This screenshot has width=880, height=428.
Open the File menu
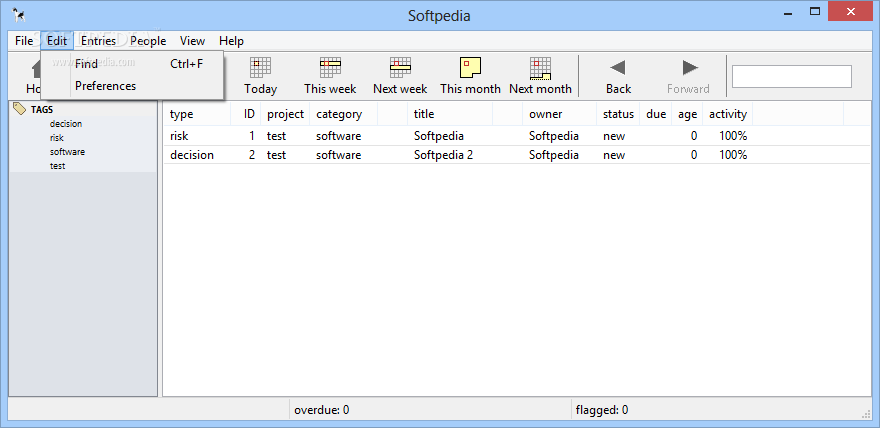click(x=24, y=40)
